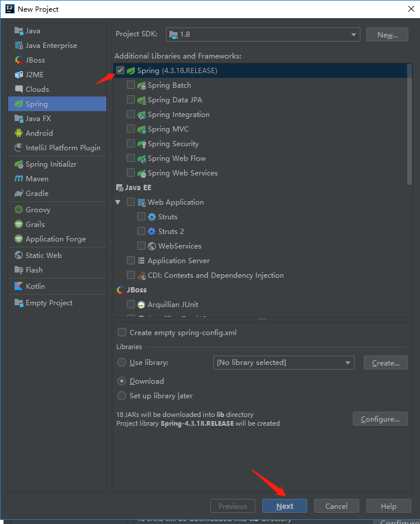Enable Spring Web Flow checkbox
The image size is (420, 524).
coord(131,158)
